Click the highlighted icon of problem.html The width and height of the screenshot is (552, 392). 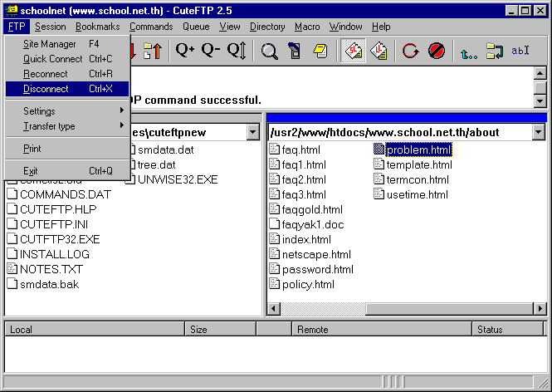[379, 149]
